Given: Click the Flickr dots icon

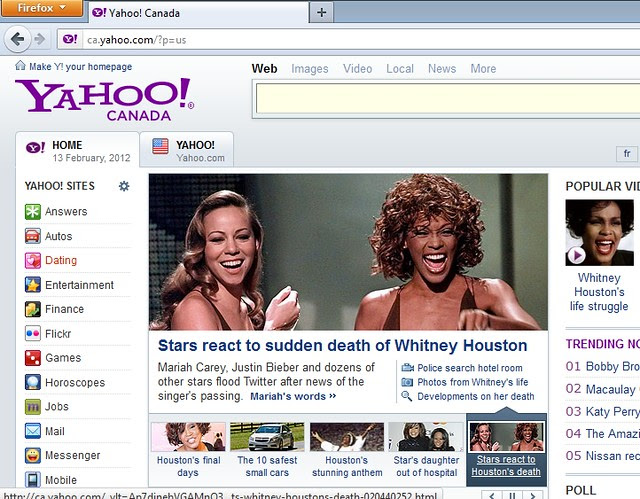Looking at the screenshot, I should (33, 333).
